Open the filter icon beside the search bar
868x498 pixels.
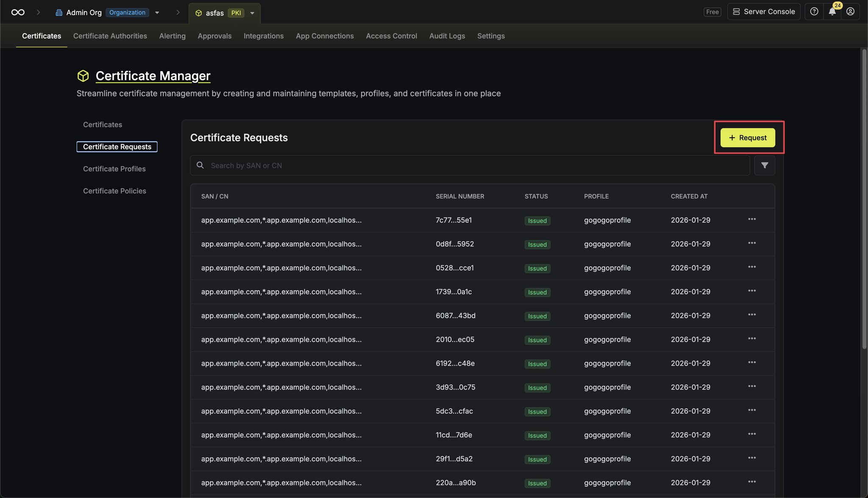click(x=764, y=165)
